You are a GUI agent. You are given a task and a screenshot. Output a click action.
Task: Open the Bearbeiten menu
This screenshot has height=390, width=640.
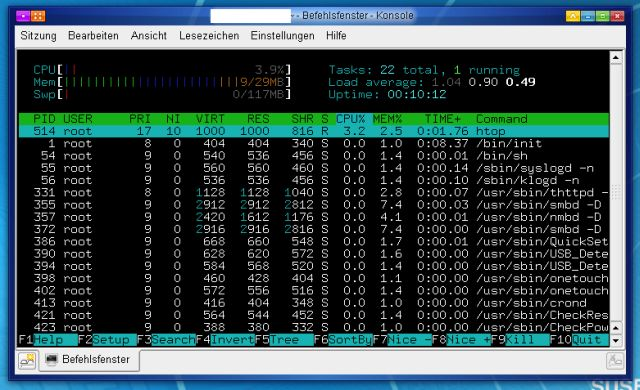click(93, 36)
